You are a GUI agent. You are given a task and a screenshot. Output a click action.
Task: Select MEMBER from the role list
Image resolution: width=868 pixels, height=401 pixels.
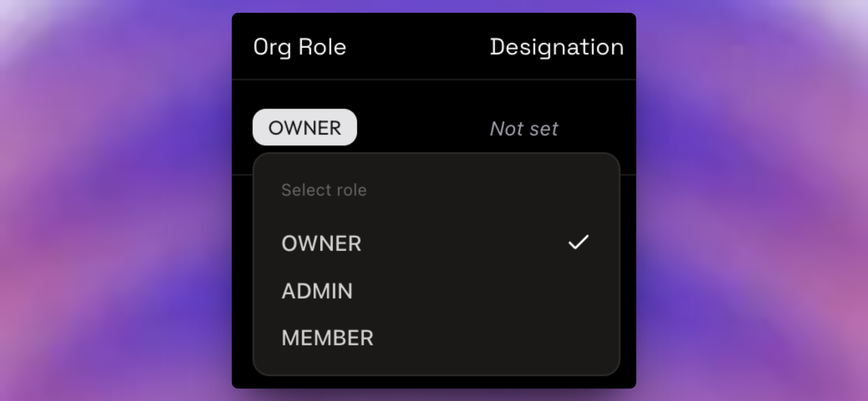pyautogui.click(x=436, y=338)
